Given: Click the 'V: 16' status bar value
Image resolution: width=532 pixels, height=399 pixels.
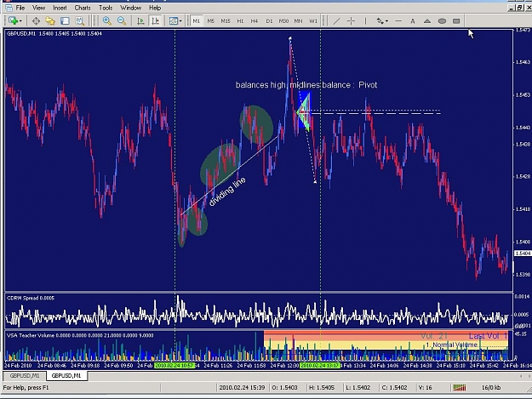Looking at the screenshot, I should [426, 387].
